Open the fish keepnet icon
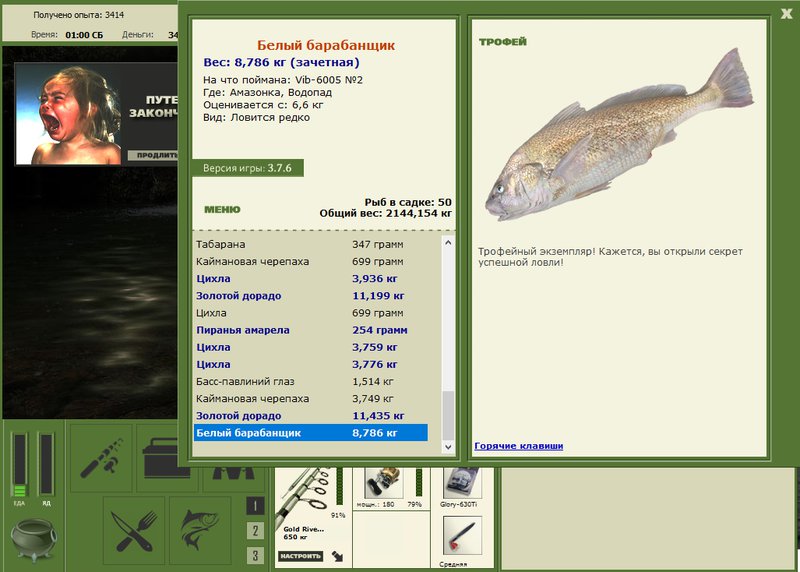Viewport: 800px width, 572px height. pos(200,531)
